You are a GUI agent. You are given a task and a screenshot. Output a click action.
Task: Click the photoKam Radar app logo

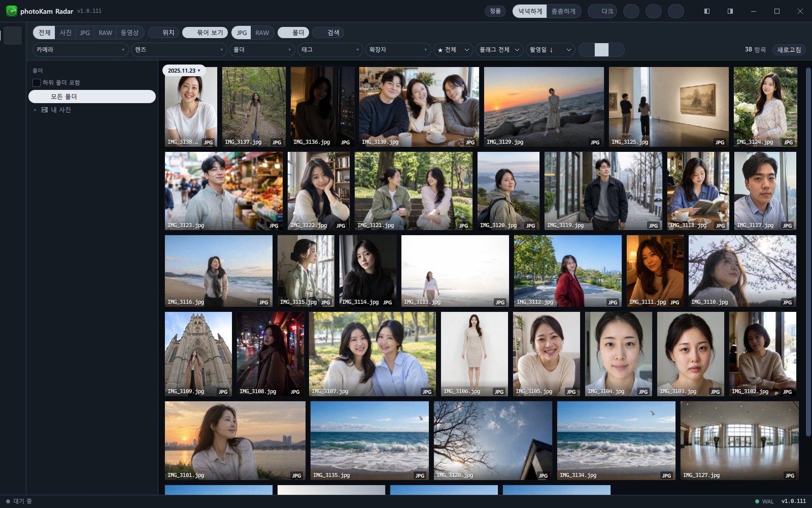11,11
